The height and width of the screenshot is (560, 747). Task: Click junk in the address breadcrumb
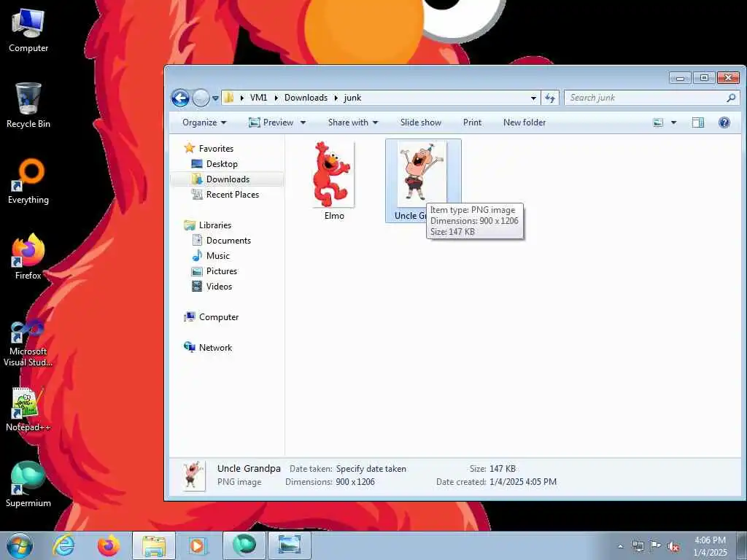click(x=352, y=98)
